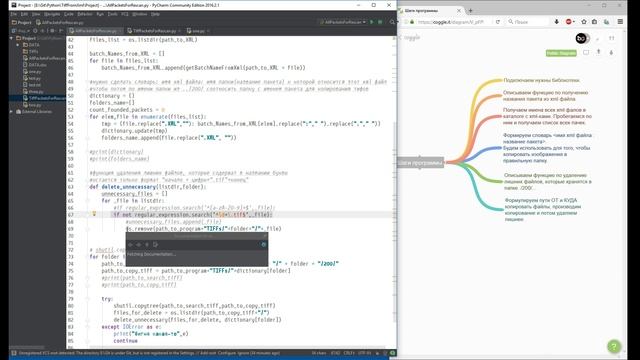640x360 pixels.
Task: Select the TIFFs folder in project tree
Action: [31, 51]
